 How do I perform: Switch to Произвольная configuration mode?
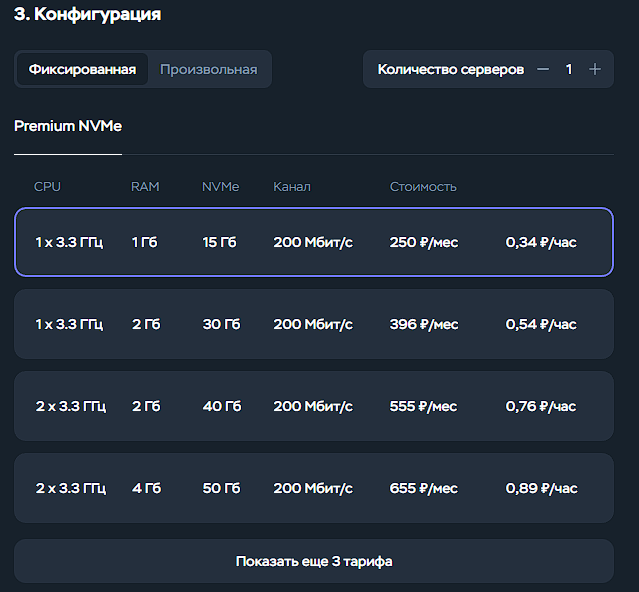209,69
